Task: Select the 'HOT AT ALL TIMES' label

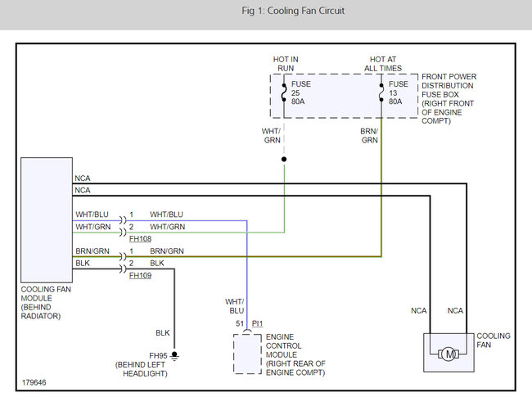Action: click(383, 64)
